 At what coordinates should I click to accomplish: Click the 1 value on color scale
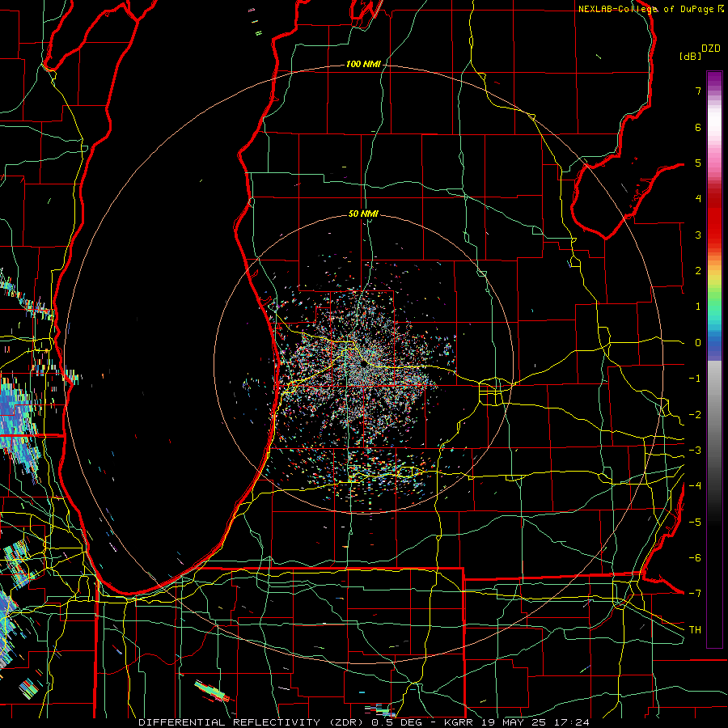pos(698,307)
